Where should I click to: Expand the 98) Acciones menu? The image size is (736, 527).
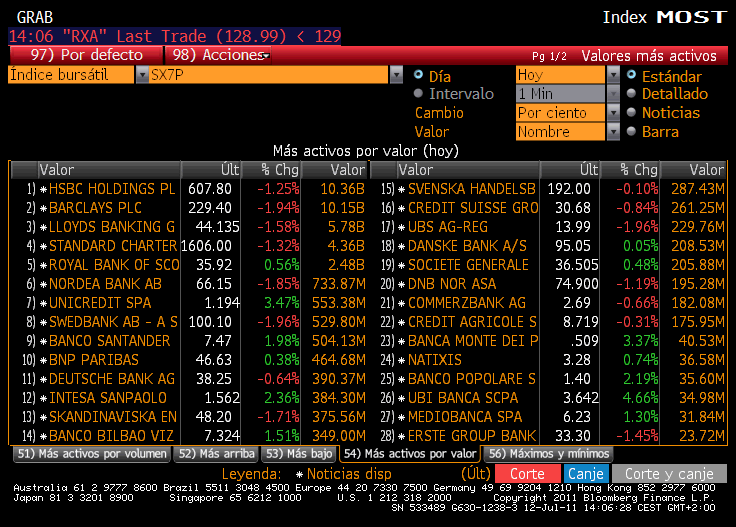[x=217, y=55]
